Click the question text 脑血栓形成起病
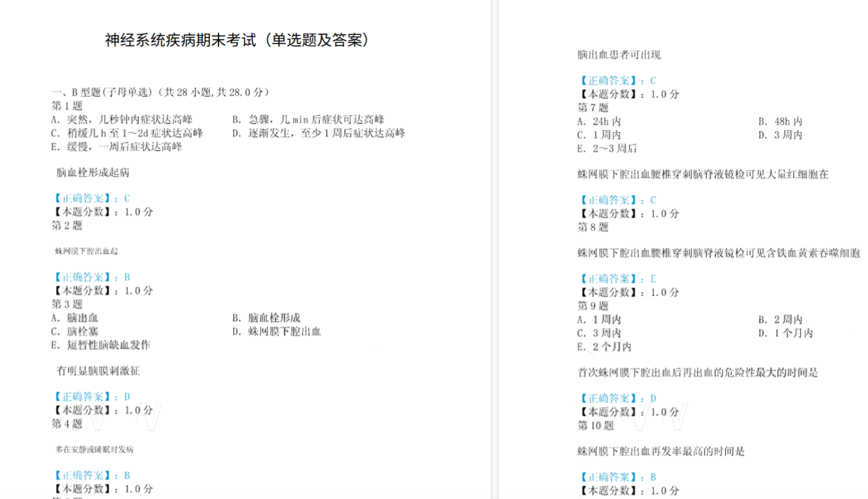Screen dimensions: 868x499 93,172
